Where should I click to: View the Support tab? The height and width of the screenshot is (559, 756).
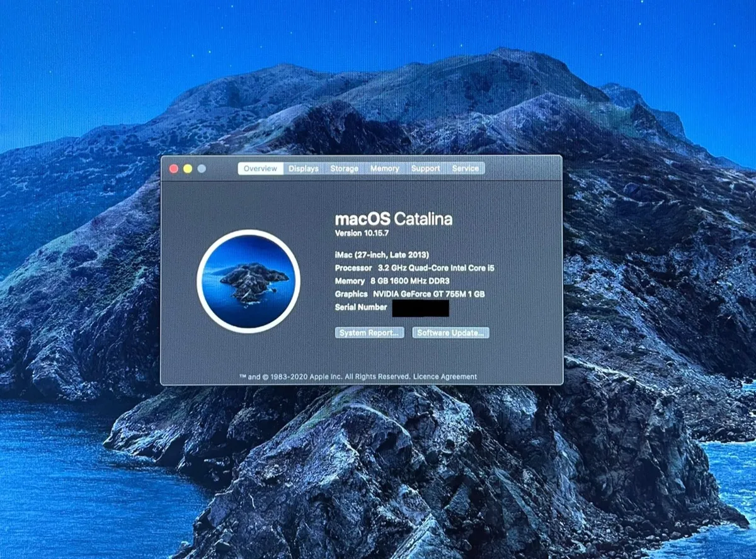(425, 168)
